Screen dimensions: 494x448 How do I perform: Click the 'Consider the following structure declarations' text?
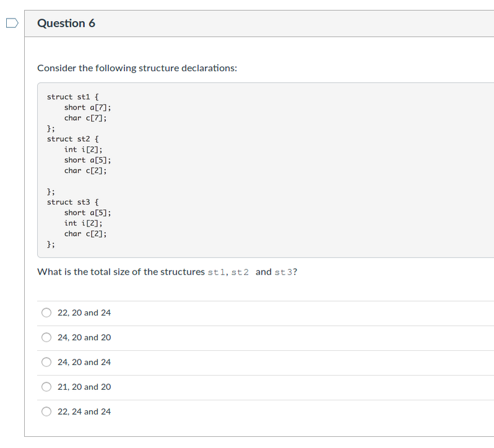[x=137, y=68]
